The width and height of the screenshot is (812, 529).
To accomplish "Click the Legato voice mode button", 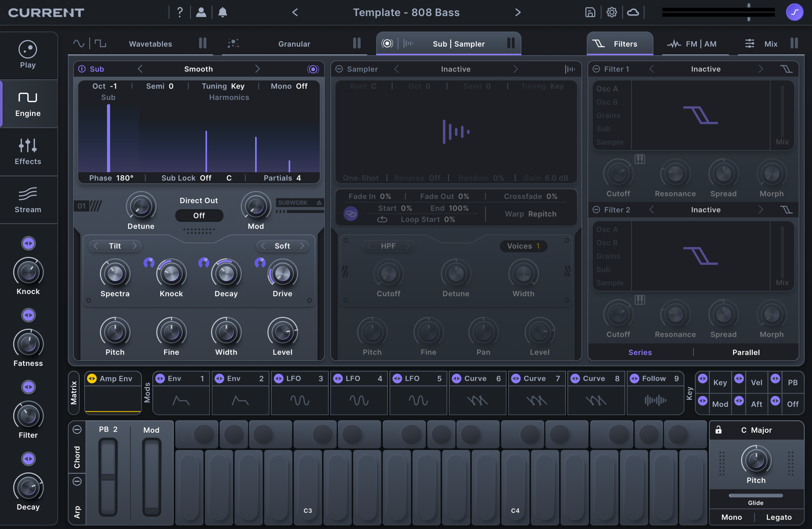I will (x=779, y=517).
